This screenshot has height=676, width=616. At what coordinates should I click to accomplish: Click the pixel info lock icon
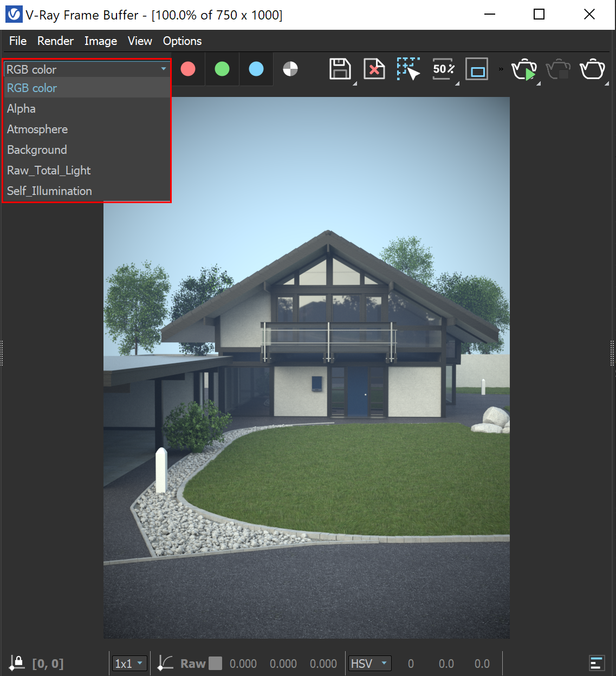pyautogui.click(x=17, y=662)
